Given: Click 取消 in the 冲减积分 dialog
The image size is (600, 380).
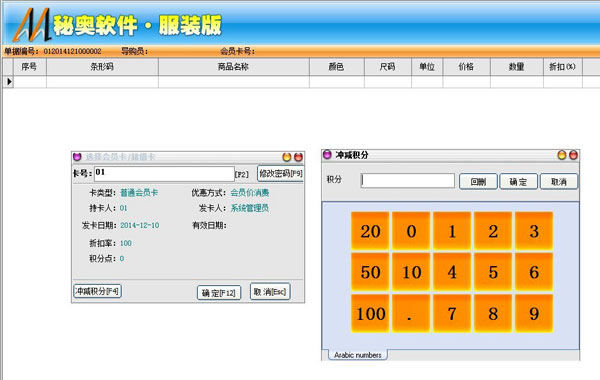Looking at the screenshot, I should tap(559, 181).
